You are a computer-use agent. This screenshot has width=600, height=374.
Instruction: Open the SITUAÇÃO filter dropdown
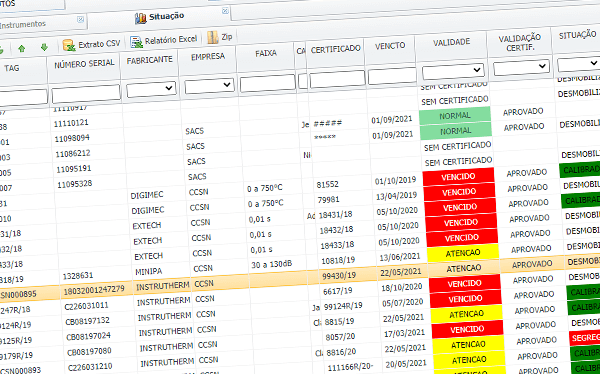coord(578,64)
